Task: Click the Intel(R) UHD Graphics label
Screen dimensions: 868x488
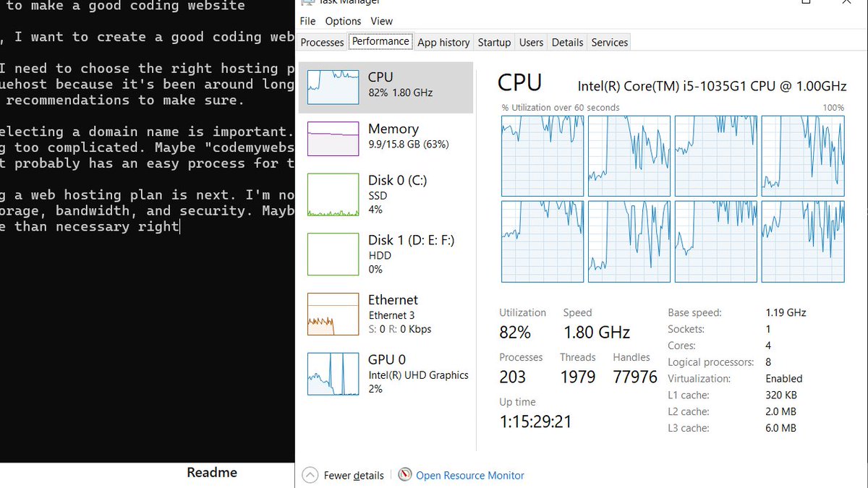Action: coord(419,374)
